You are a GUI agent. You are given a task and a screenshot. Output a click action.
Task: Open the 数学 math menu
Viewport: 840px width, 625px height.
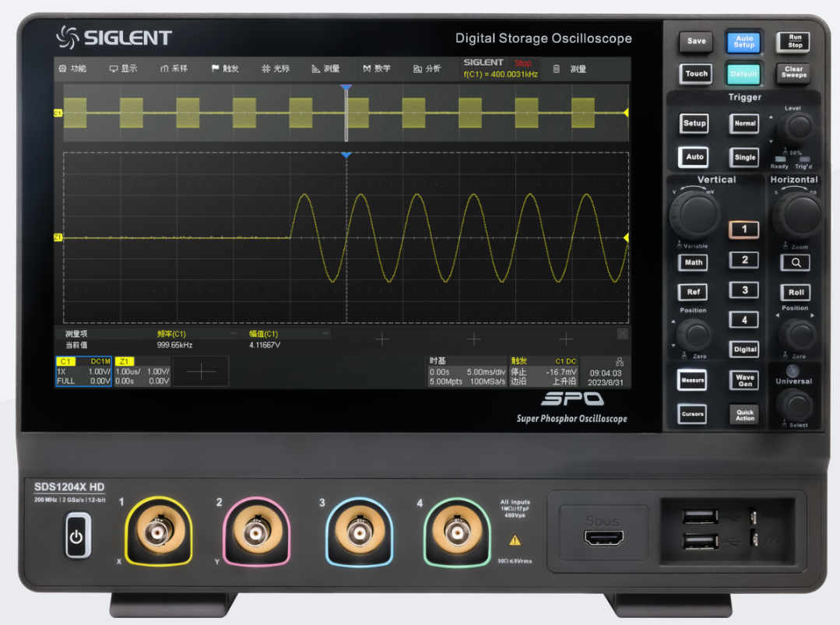tap(377, 68)
